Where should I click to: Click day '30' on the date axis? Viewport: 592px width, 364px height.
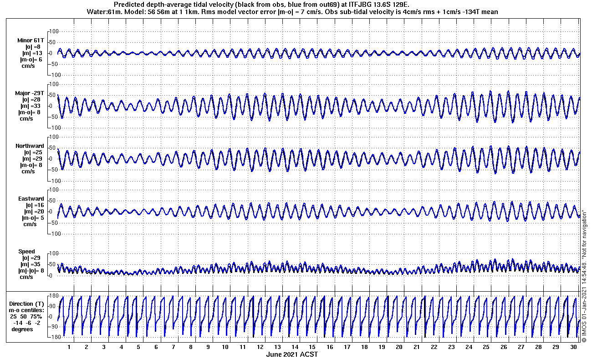coord(573,347)
